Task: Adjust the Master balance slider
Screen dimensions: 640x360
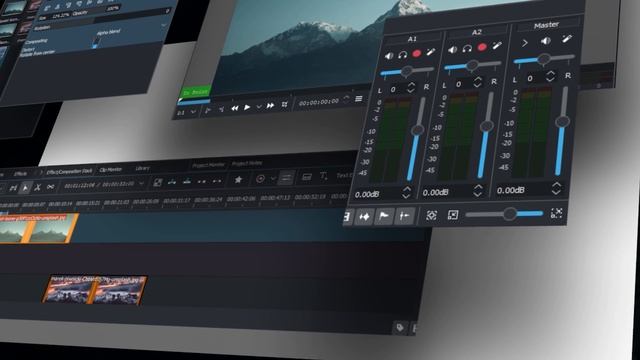Action: click(544, 60)
